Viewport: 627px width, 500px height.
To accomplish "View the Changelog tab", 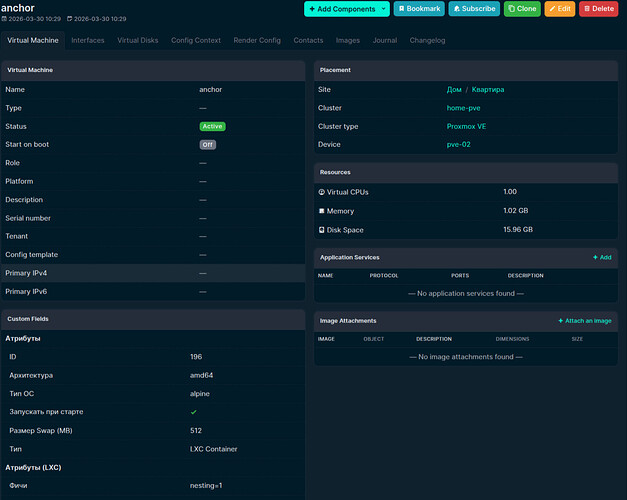I will [x=427, y=40].
